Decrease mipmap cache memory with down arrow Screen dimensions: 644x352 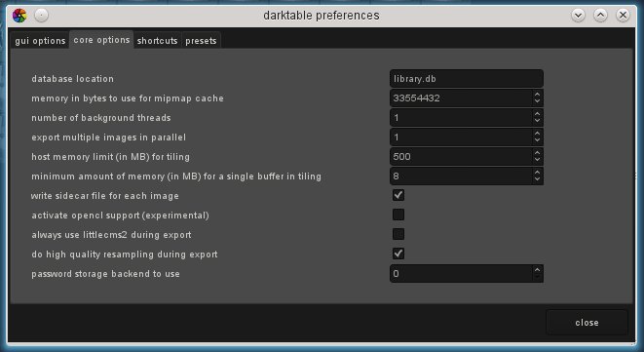[537, 102]
